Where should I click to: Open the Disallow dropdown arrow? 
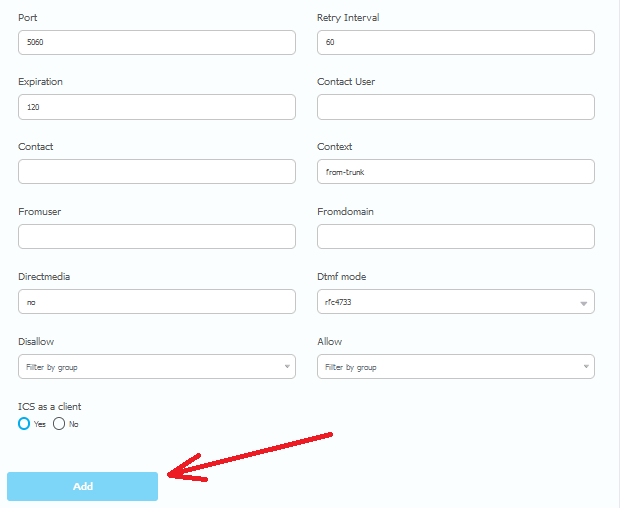(x=286, y=367)
